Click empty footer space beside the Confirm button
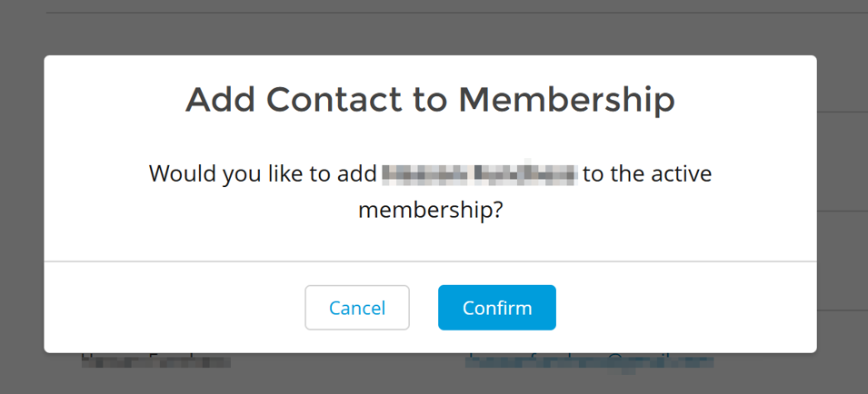Screen dimensions: 868x394 point(686,308)
